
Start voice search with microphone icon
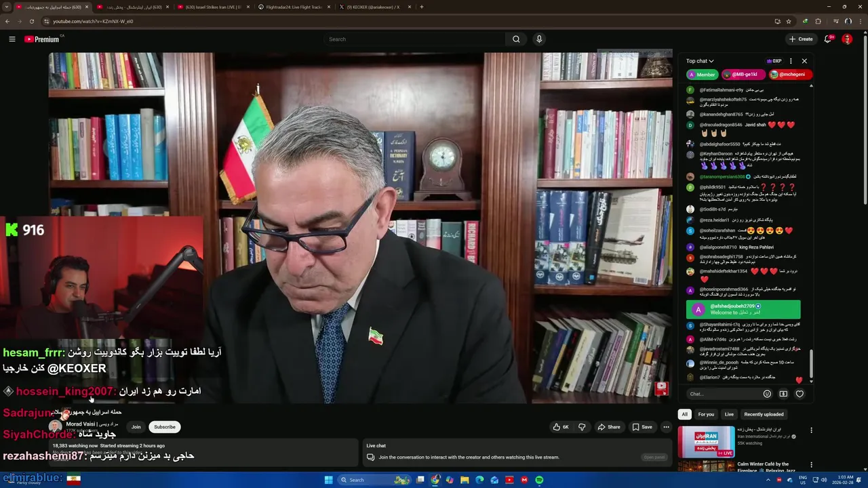[539, 39]
